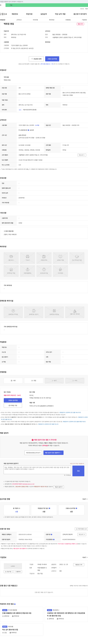
Task: Select the 면접 screening method box
Action: 34,381
